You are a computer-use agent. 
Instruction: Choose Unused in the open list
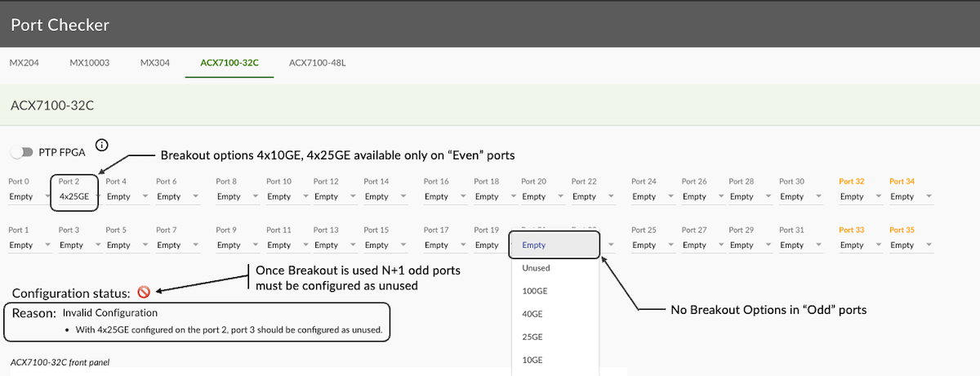click(x=555, y=267)
